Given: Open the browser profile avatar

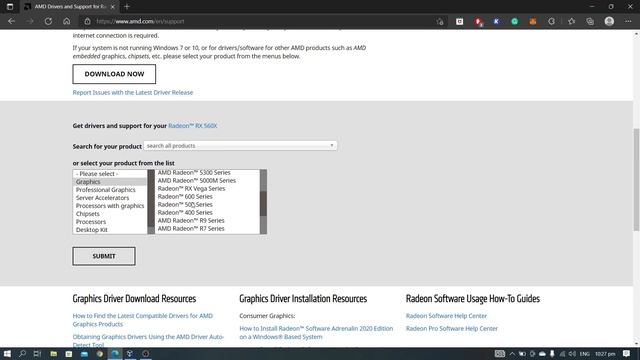Looking at the screenshot, I should click(x=609, y=21).
